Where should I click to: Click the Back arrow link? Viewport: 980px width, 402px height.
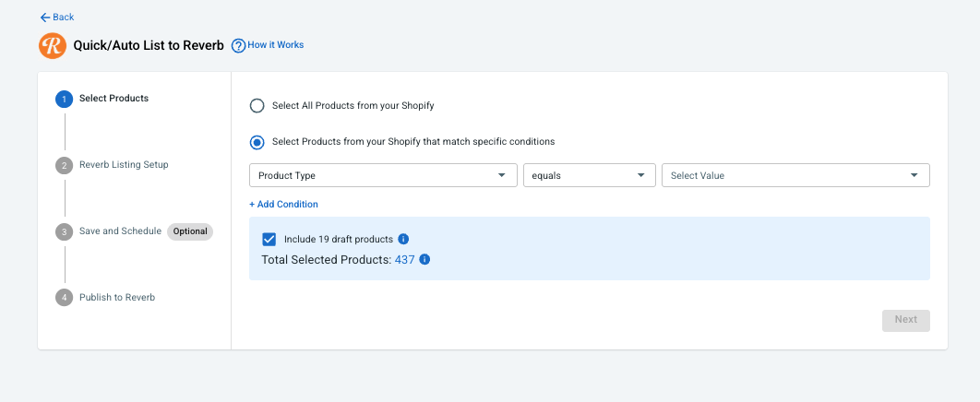[57, 17]
